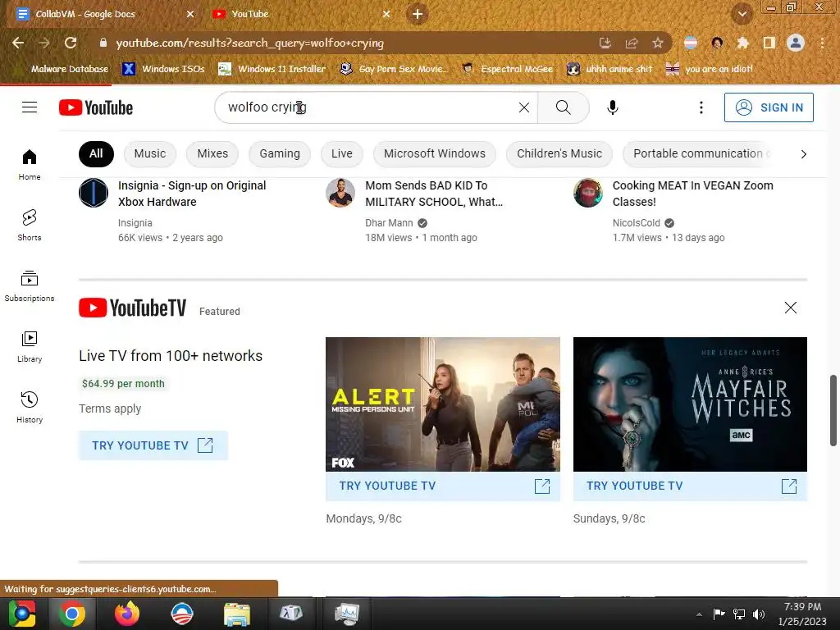The image size is (840, 630).
Task: Share this page from address bar
Action: pos(632,43)
